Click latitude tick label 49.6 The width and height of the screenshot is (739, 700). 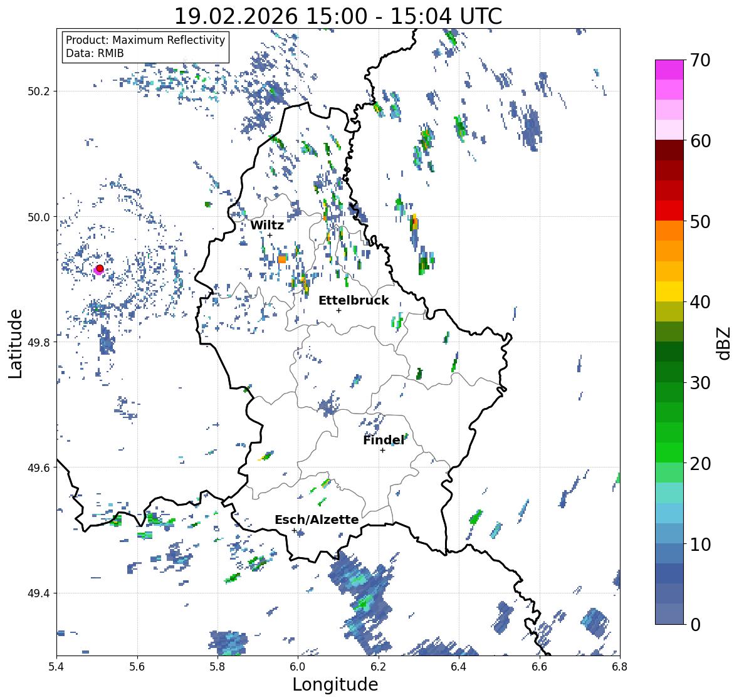click(x=39, y=468)
